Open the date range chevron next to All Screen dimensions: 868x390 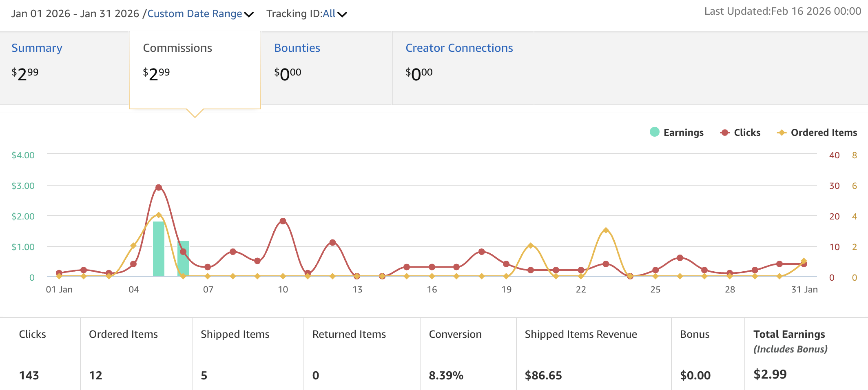pyautogui.click(x=343, y=14)
